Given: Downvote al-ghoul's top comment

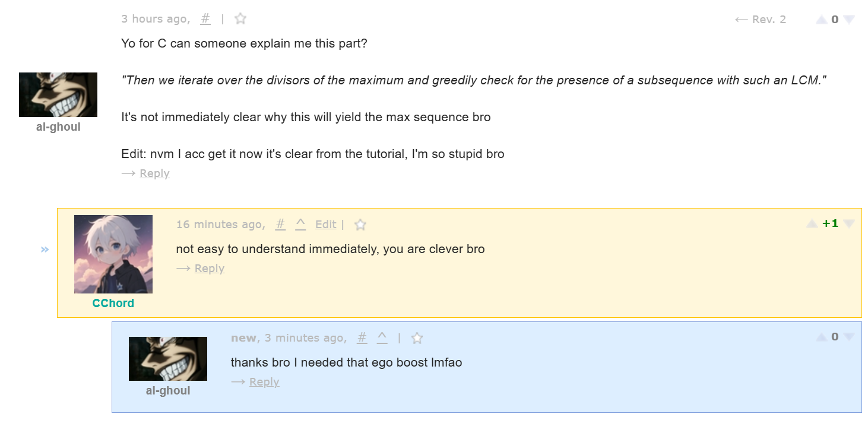Looking at the screenshot, I should point(848,20).
